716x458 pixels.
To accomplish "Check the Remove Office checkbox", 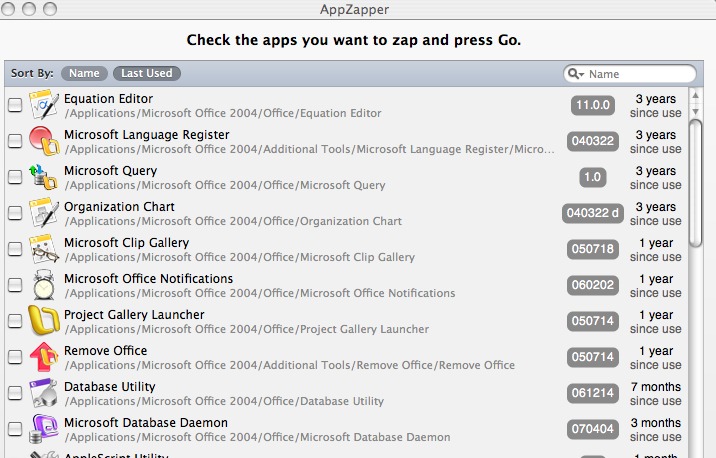I will pos(15,357).
